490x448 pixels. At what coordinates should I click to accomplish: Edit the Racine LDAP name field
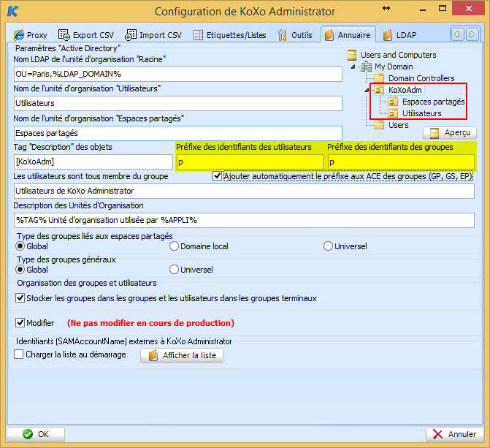click(178, 74)
